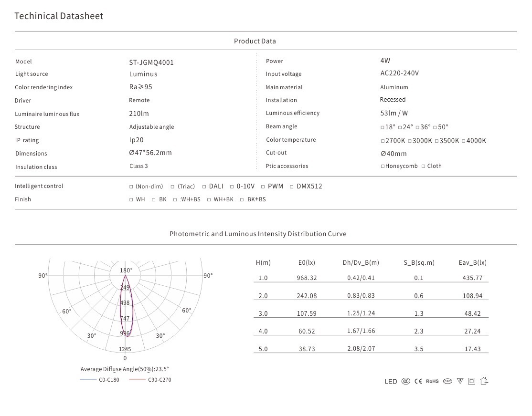
Task: Click the RoHS compliance logo
Action: pos(432,381)
